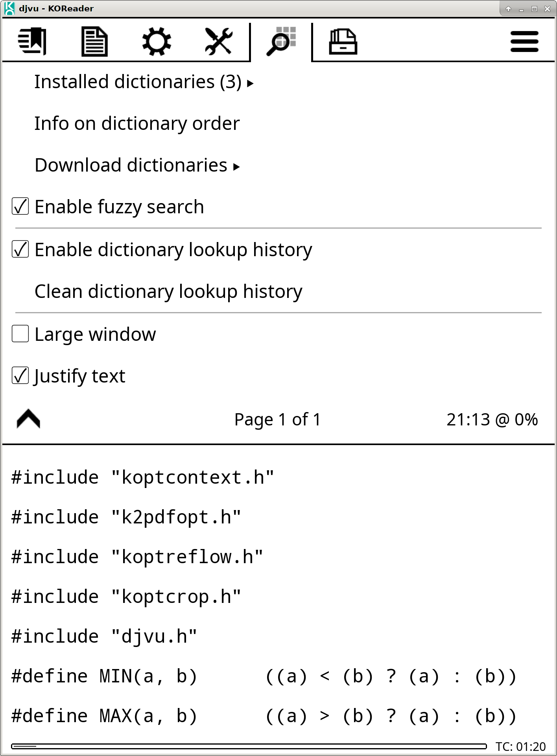
Task: Open the file manager archive icon
Action: pos(343,41)
